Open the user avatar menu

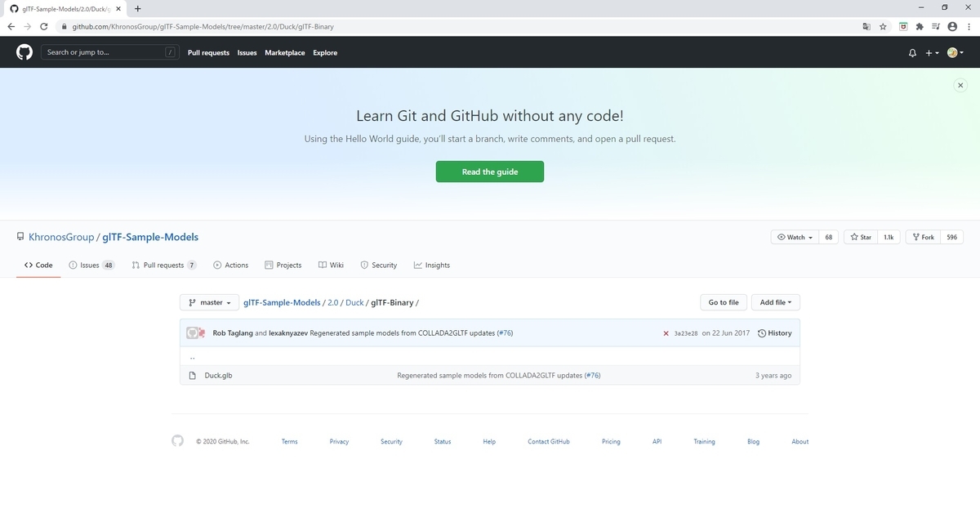955,53
